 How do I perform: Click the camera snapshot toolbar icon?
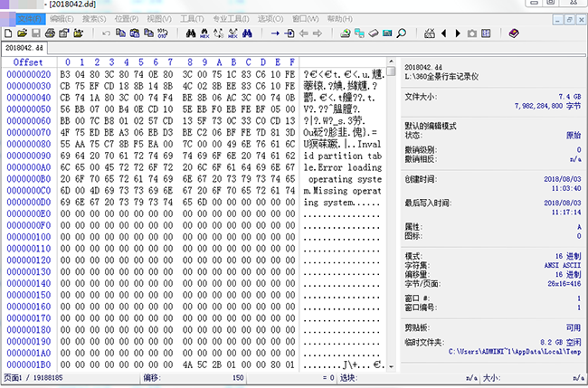coord(471,33)
